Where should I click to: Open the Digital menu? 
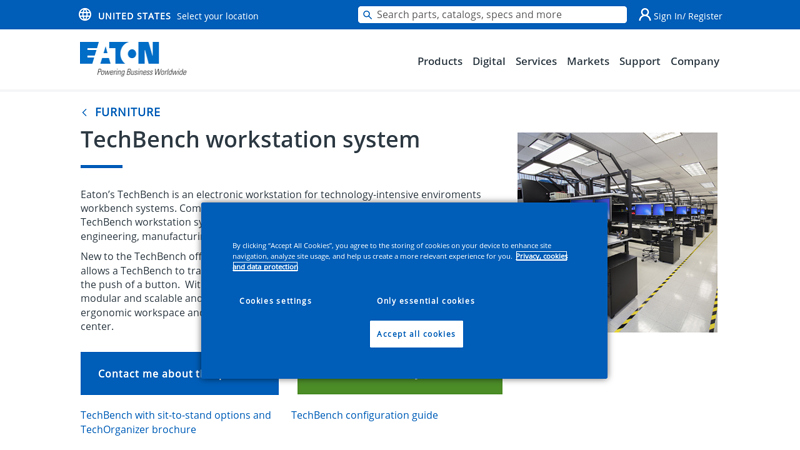pos(489,61)
